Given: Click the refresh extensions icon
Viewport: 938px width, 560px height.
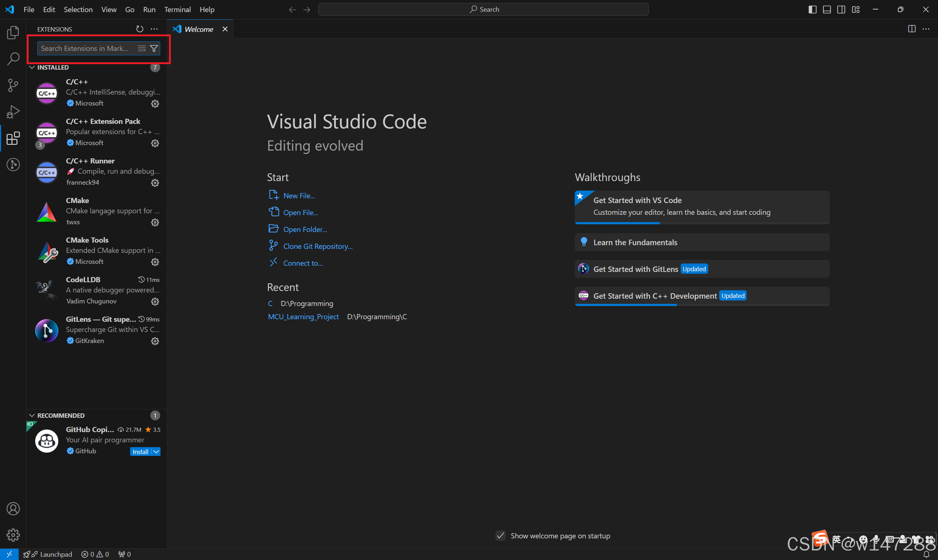Looking at the screenshot, I should coord(140,29).
